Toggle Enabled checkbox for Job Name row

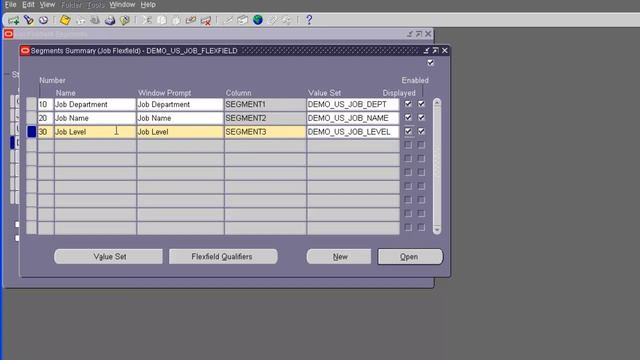pos(421,118)
